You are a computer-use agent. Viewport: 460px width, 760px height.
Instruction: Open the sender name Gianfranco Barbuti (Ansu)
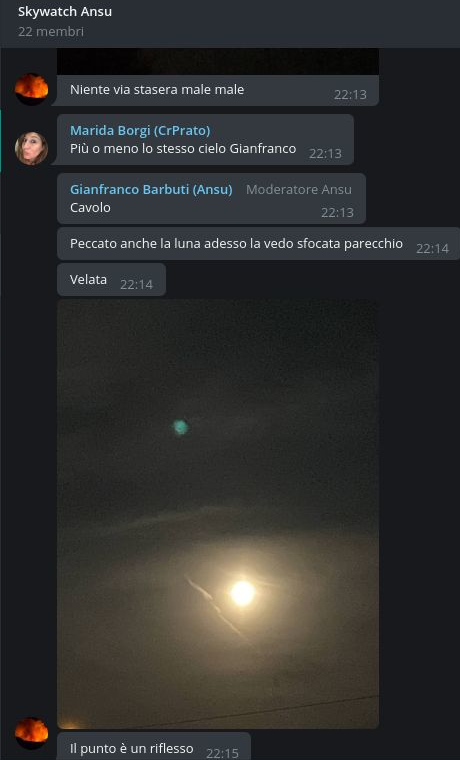tap(151, 190)
